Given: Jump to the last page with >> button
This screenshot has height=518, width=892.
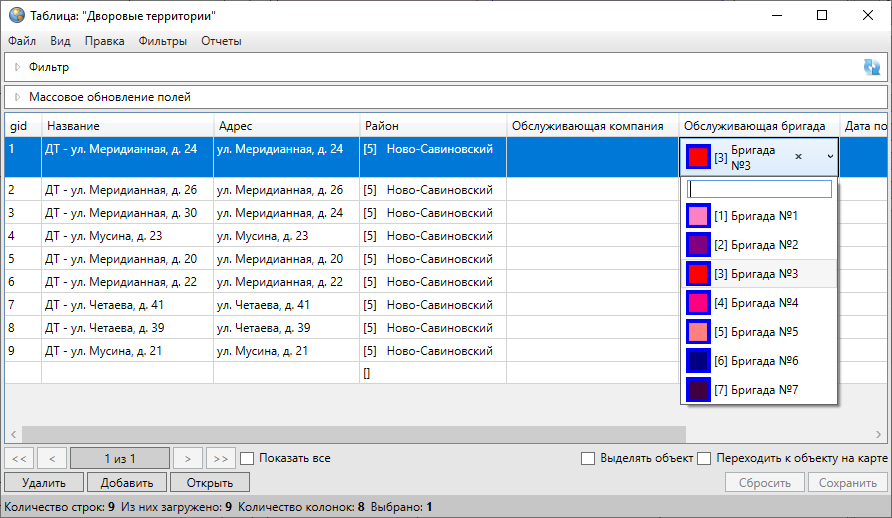Looking at the screenshot, I should [220, 458].
